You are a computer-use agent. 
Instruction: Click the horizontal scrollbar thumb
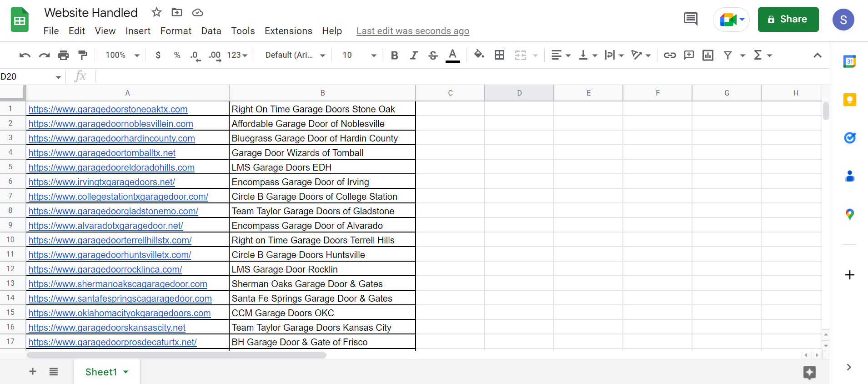[176, 355]
